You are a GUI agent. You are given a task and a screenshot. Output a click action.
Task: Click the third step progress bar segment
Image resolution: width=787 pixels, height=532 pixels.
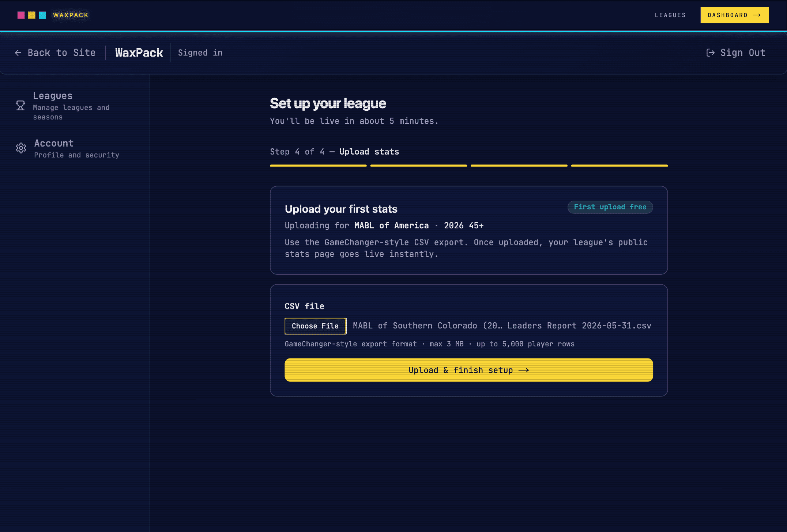tap(519, 166)
